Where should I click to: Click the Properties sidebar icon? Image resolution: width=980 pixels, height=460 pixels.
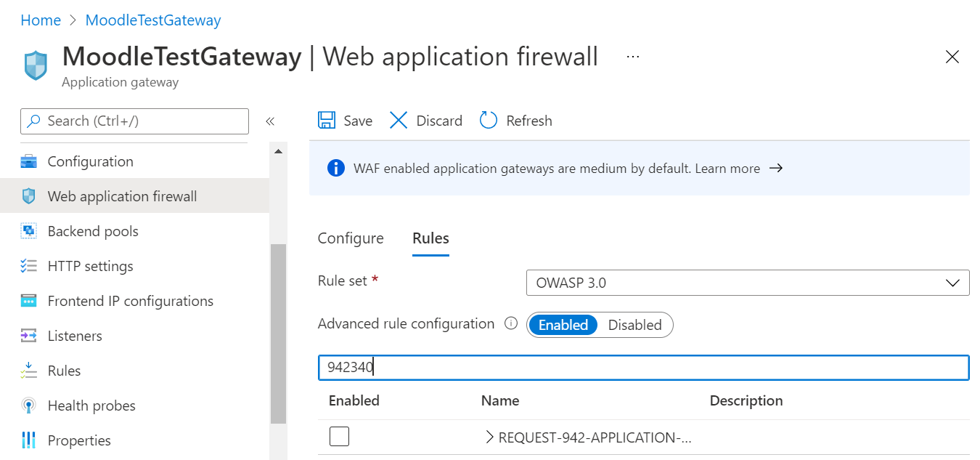(30, 440)
